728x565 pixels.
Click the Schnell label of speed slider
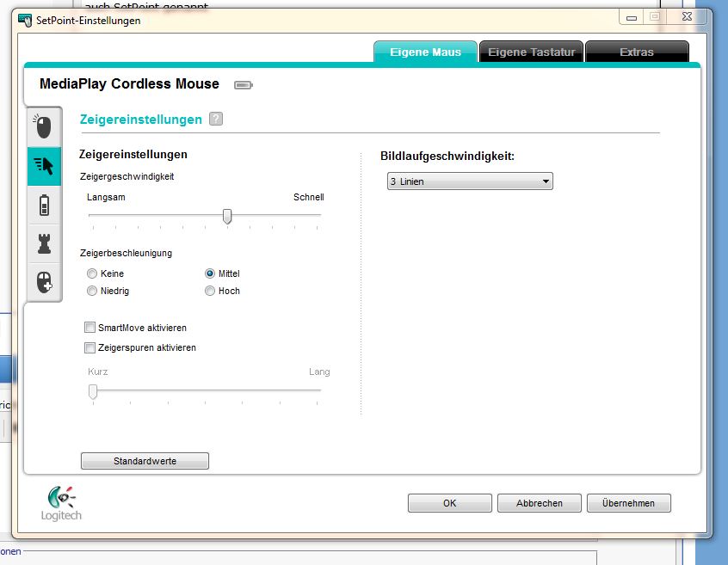309,197
